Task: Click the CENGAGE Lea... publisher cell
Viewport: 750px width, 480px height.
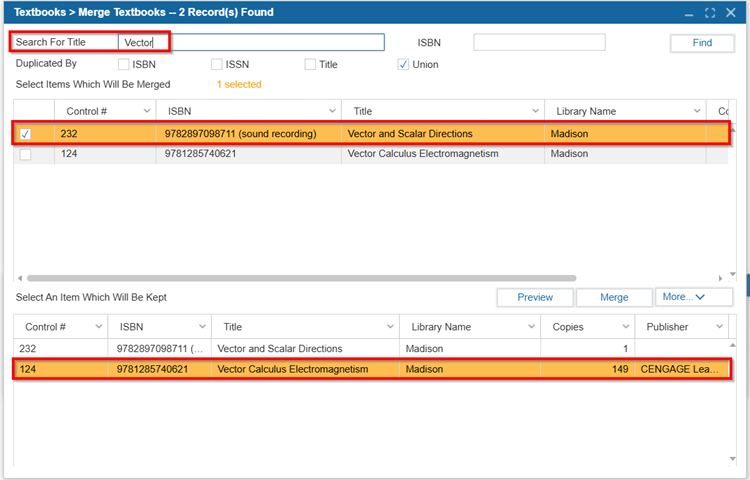Action: click(679, 369)
